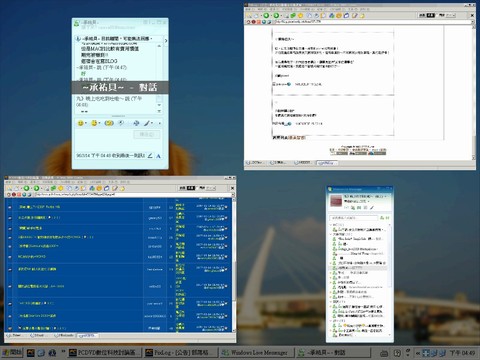Open background picker icon in chat toolbar

136,123
